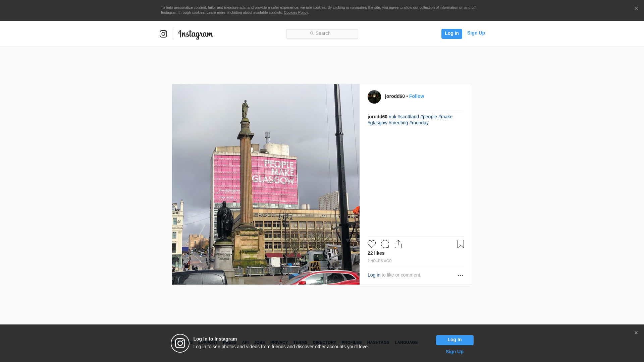The height and width of the screenshot is (362, 644).
Task: Open HASHTAGS footer menu item
Action: [378, 343]
